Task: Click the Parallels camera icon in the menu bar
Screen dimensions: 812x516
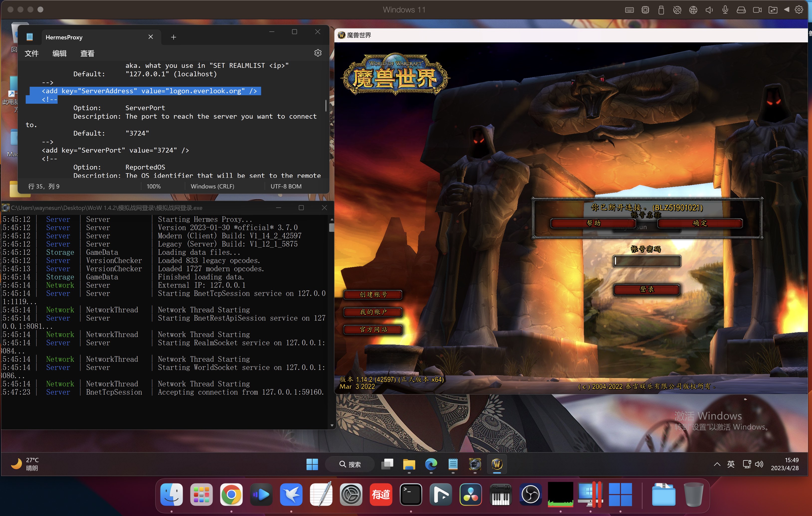Action: click(757, 10)
